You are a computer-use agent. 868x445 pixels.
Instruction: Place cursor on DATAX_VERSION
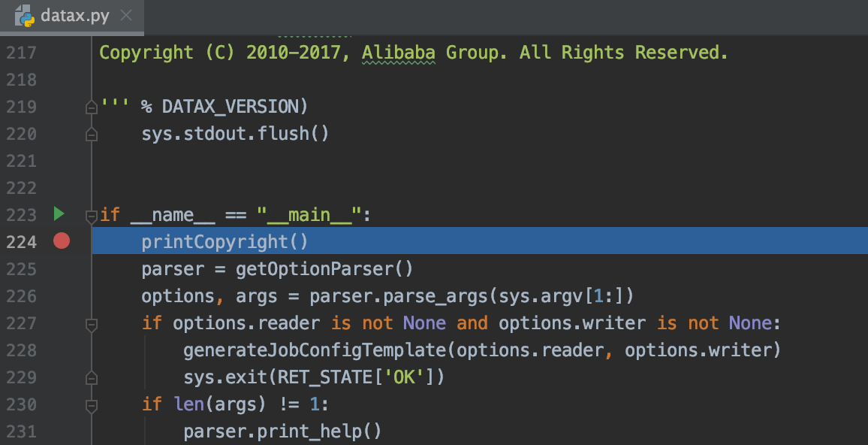[229, 107]
